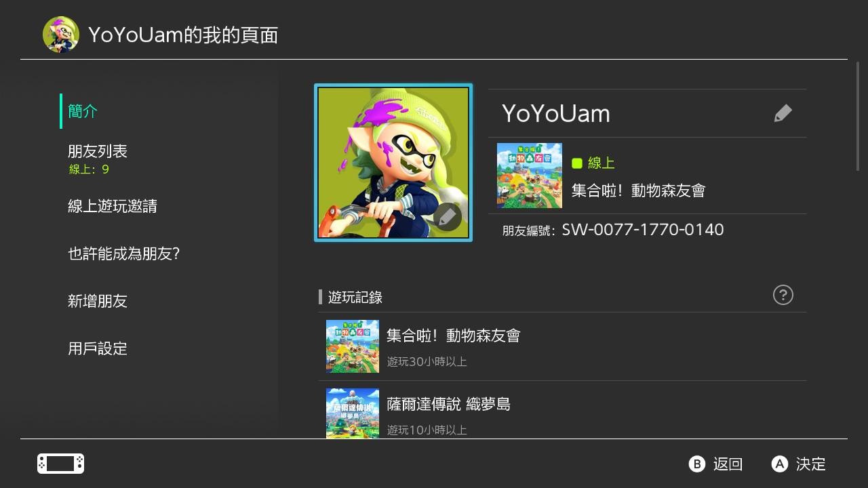Click the small avatar icon in the header
The width and height of the screenshot is (868, 488).
click(60, 35)
